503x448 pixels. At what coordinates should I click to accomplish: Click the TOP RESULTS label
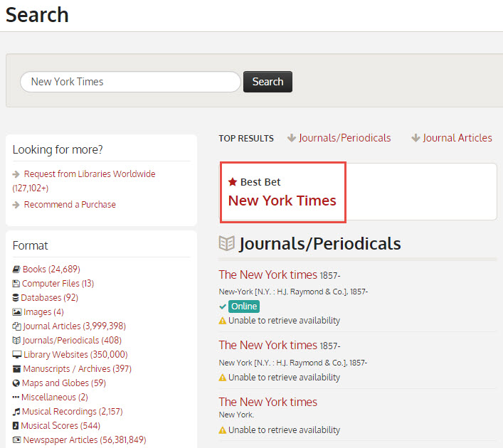pos(246,139)
